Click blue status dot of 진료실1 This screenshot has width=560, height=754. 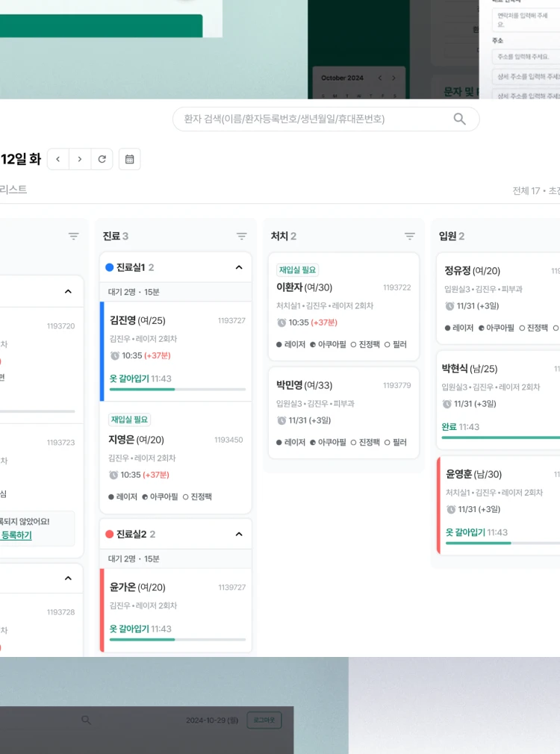[x=109, y=267]
